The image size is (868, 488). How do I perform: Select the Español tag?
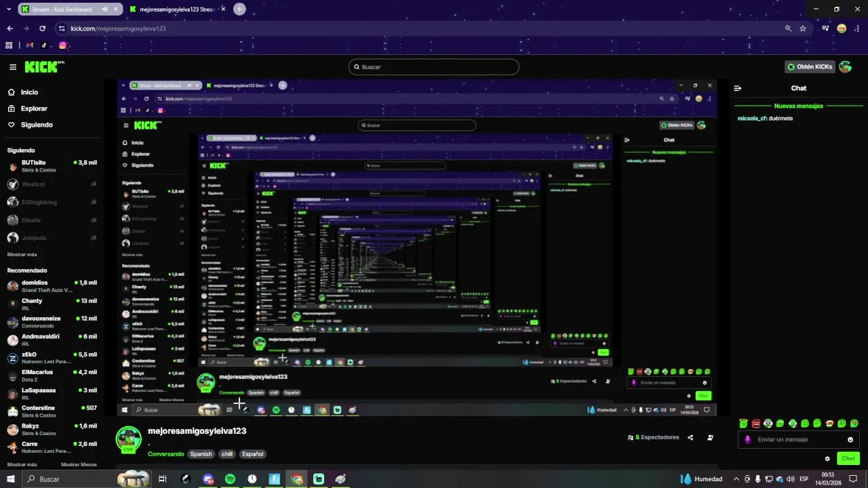[x=253, y=454]
